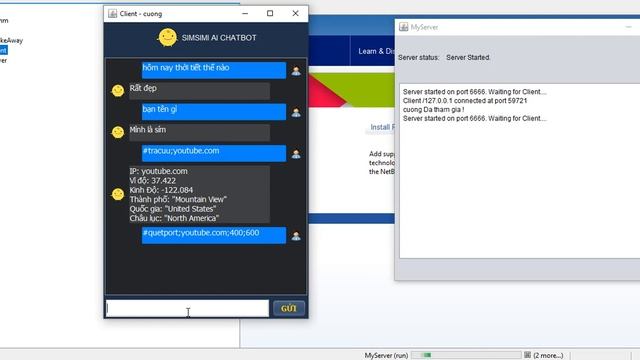Click the GỬI send button
This screenshot has height=360, width=640.
point(289,308)
